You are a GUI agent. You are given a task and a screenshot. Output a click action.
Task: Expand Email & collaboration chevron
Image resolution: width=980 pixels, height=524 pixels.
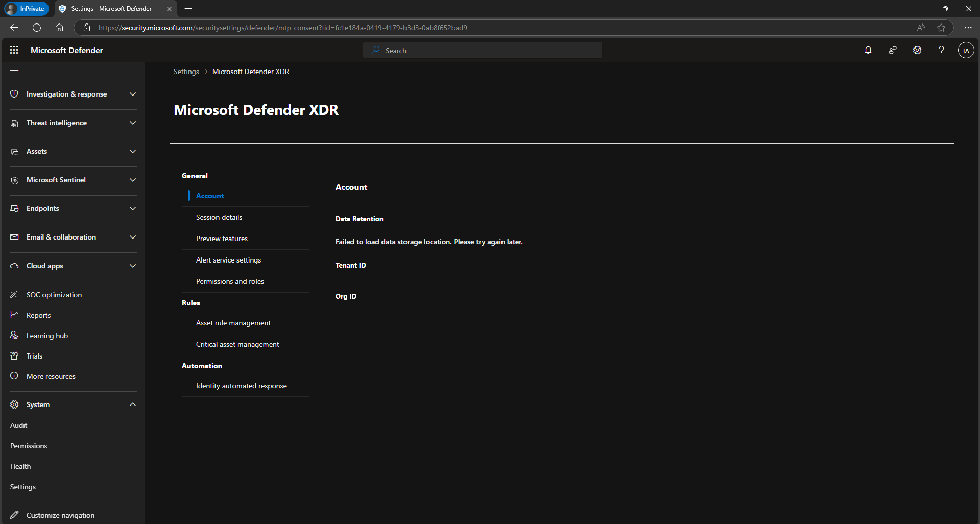133,237
